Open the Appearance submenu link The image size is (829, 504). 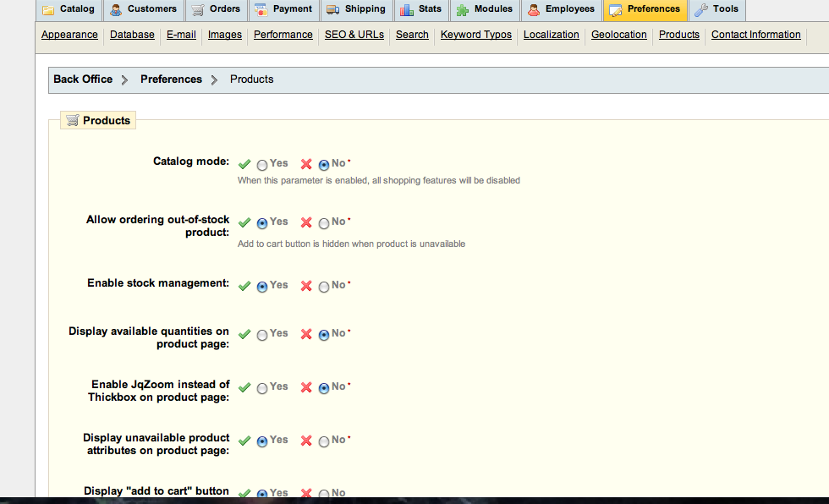click(x=69, y=35)
